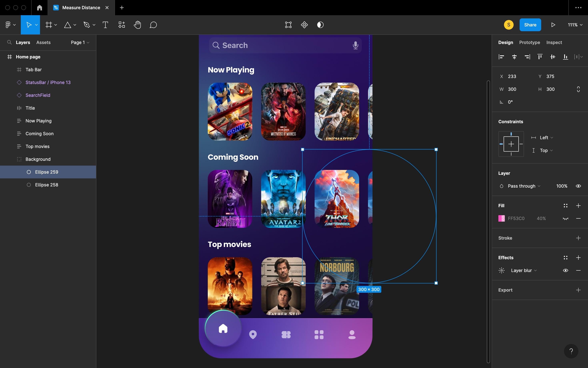Screen dimensions: 588x368
Task: Present prototype with play button
Action: pyautogui.click(x=553, y=25)
